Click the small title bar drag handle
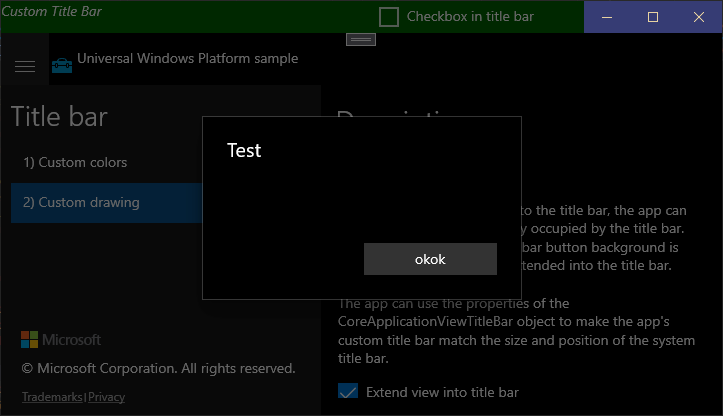Image resolution: width=723 pixels, height=416 pixels. tap(361, 40)
